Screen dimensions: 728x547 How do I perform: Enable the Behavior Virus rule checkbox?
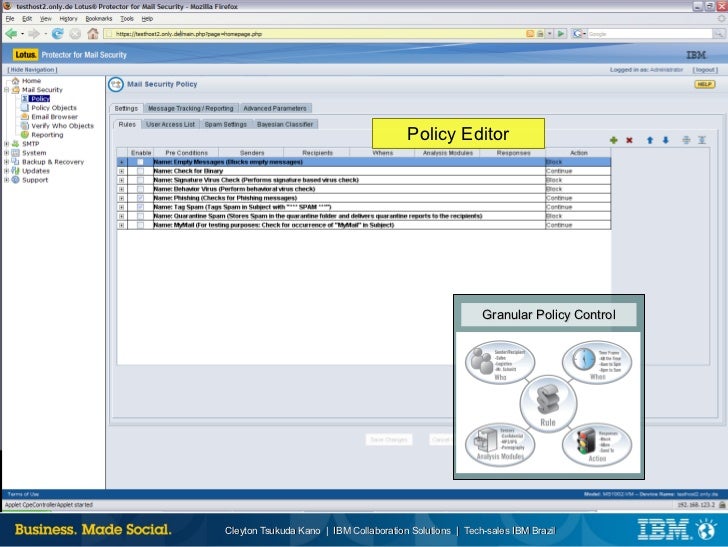[140, 189]
